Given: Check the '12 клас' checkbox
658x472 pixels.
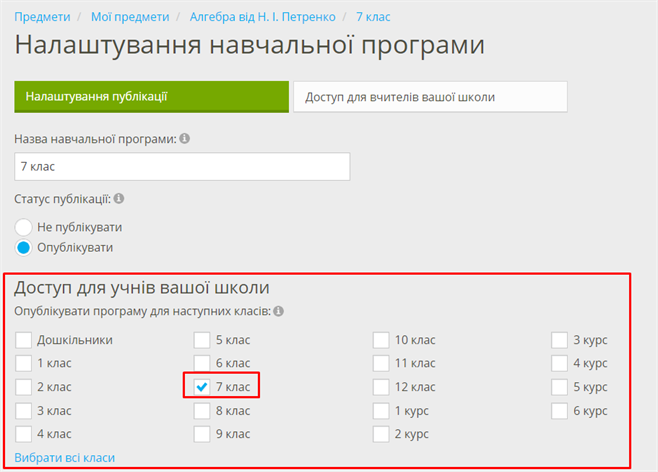Looking at the screenshot, I should (x=381, y=386).
